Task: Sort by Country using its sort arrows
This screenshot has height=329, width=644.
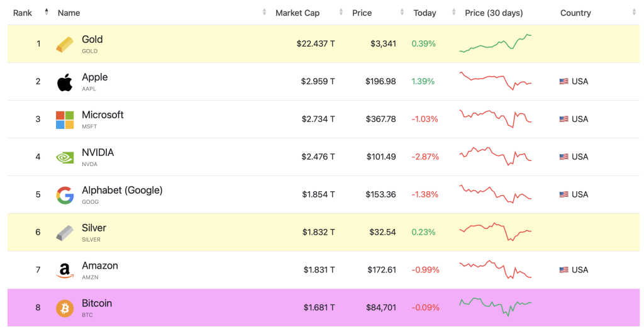Action: coord(634,12)
